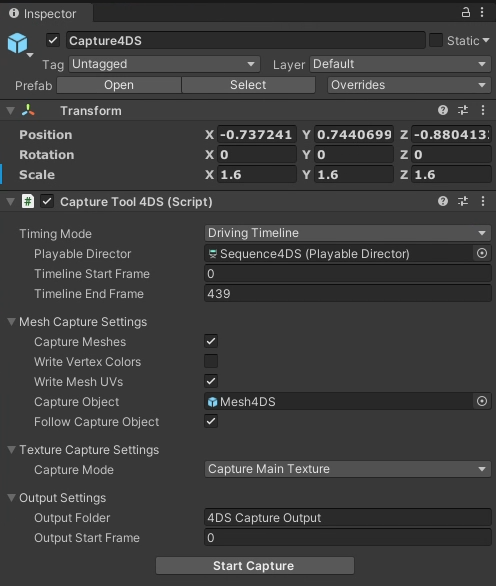Click the Inspector lock icon
The image size is (496, 586).
(466, 13)
